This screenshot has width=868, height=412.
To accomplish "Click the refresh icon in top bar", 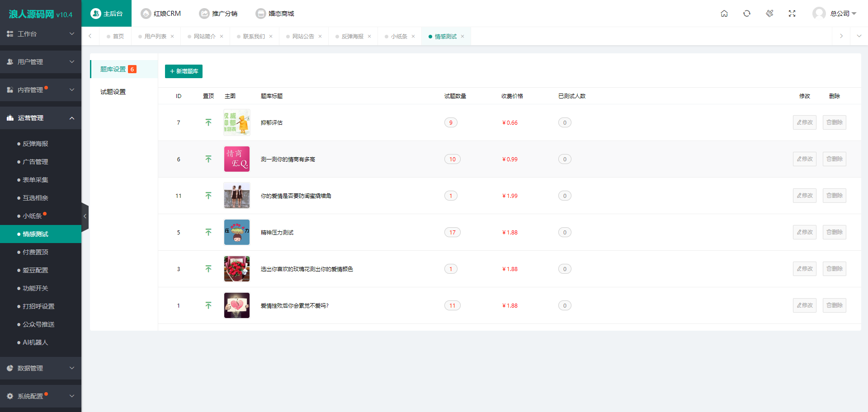I will pyautogui.click(x=747, y=14).
